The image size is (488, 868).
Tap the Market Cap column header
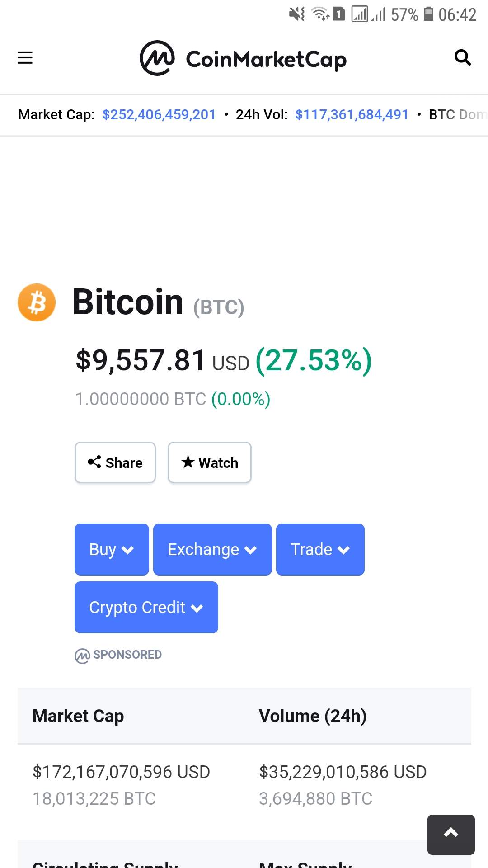click(x=78, y=716)
